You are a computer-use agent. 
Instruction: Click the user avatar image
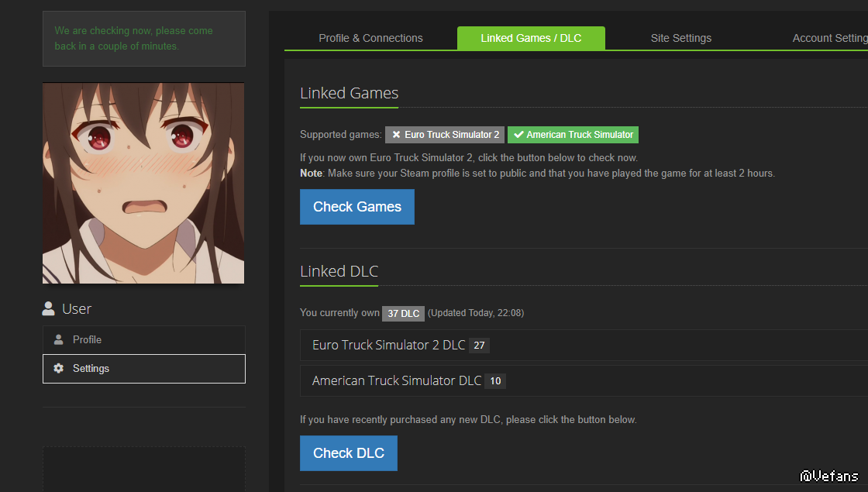coord(143,183)
